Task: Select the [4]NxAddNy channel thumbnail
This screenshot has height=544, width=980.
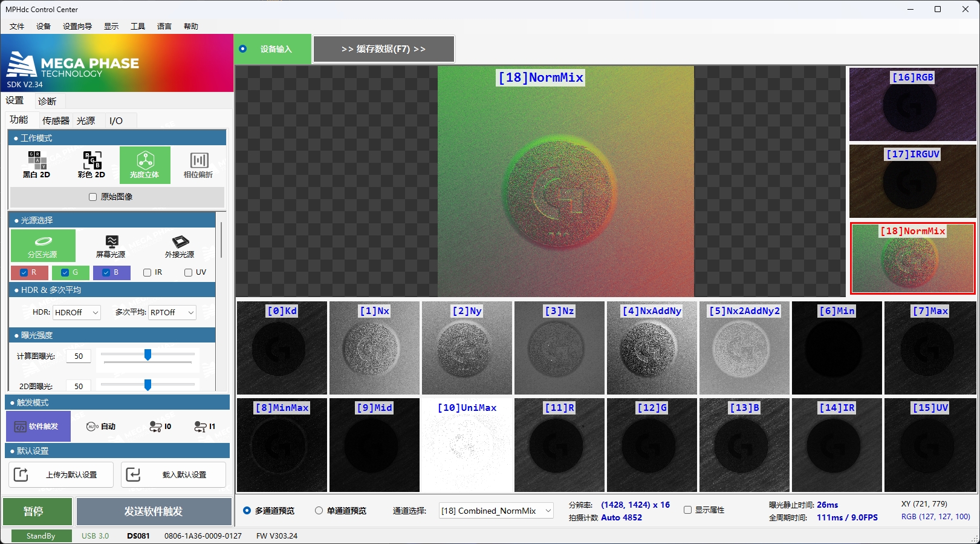Action: point(652,348)
